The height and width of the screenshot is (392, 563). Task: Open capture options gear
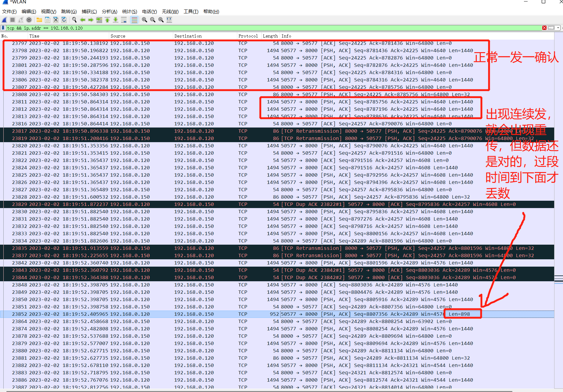pos(29,20)
